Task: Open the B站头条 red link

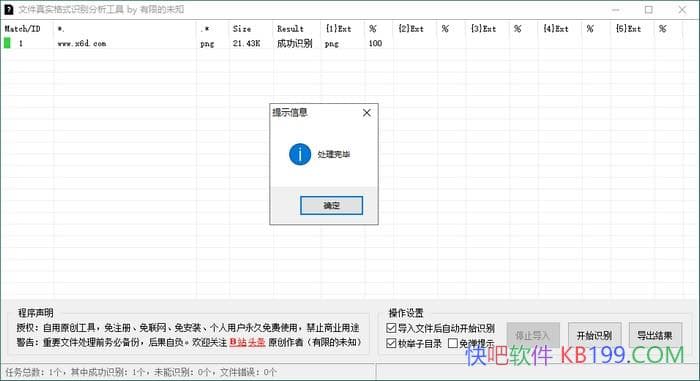Action: (x=247, y=342)
